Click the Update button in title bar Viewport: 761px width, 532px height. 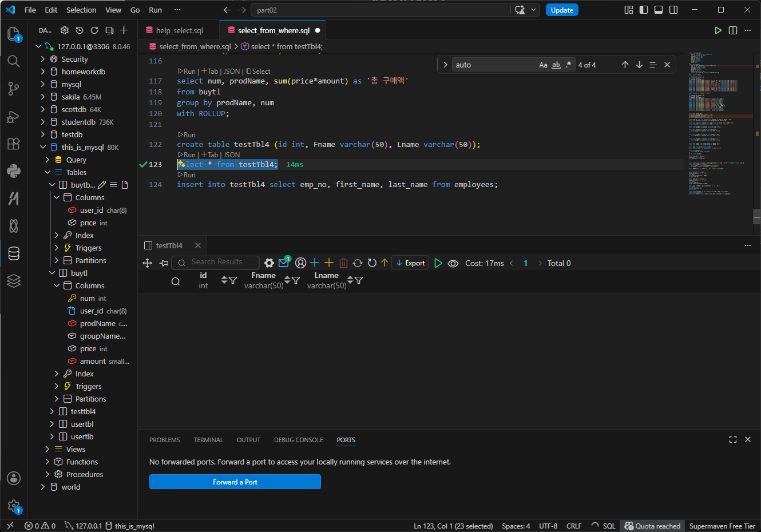point(562,10)
